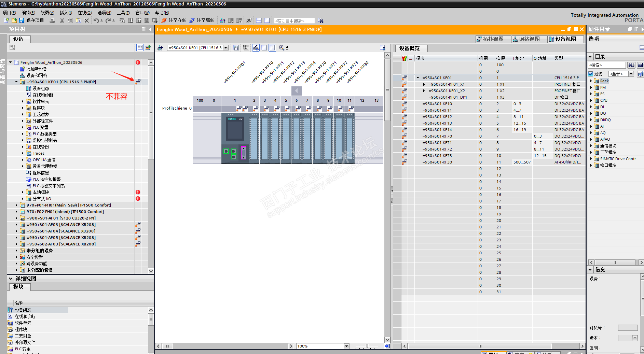This screenshot has height=354, width=644.
Task: Adjust the zoom slider below device view
Action: 367,346
